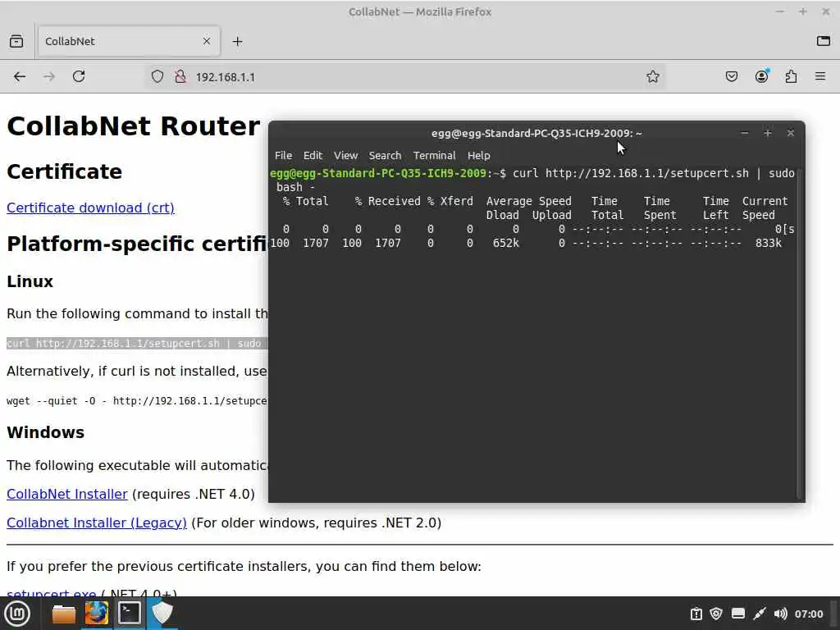Image resolution: width=840 pixels, height=630 pixels.
Task: Open the Firefox hamburger menu
Action: pos(820,76)
